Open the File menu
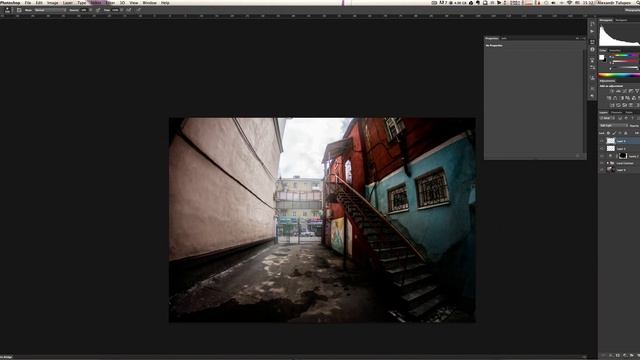This screenshot has height=360, width=640. tap(27, 2)
